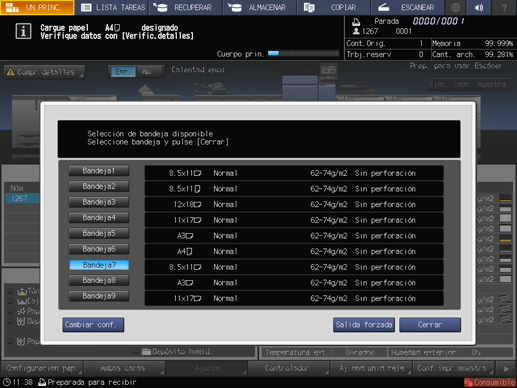The height and width of the screenshot is (388, 517).
Task: Click Salida forzada button
Action: point(364,325)
